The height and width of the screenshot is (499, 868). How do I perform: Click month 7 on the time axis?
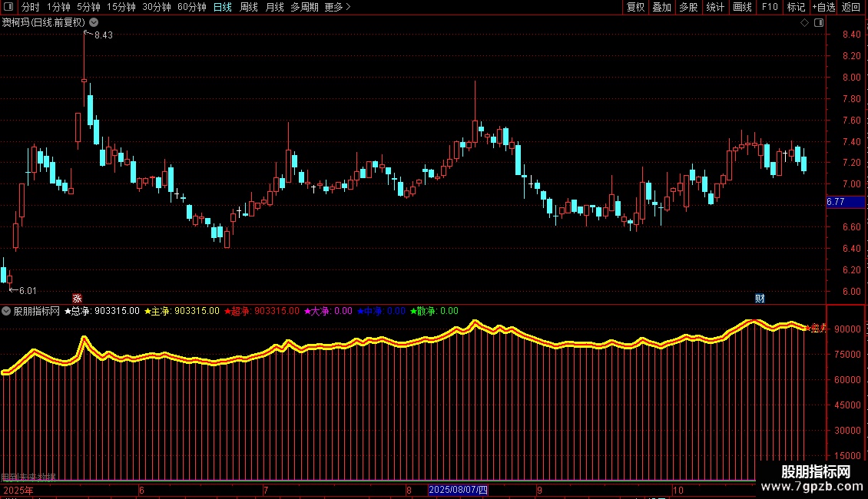point(266,491)
